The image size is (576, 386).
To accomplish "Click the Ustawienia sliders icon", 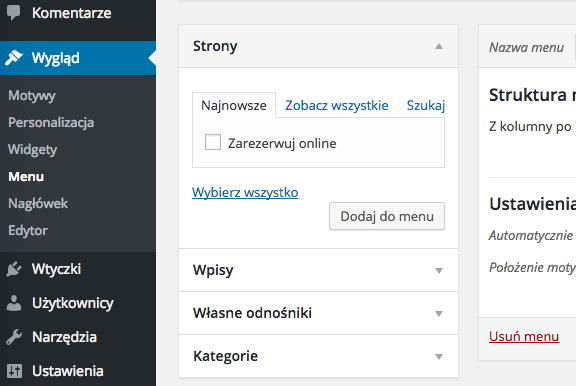I will pyautogui.click(x=14, y=371).
